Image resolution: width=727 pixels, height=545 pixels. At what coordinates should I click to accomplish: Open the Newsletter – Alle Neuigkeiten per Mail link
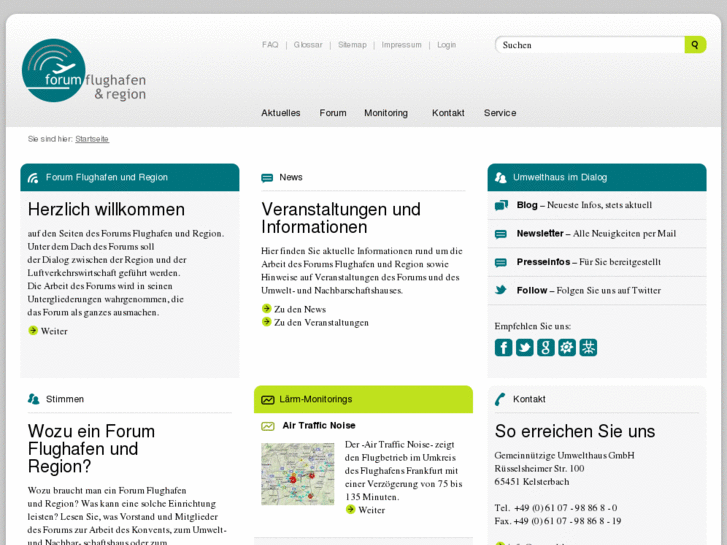[596, 233]
